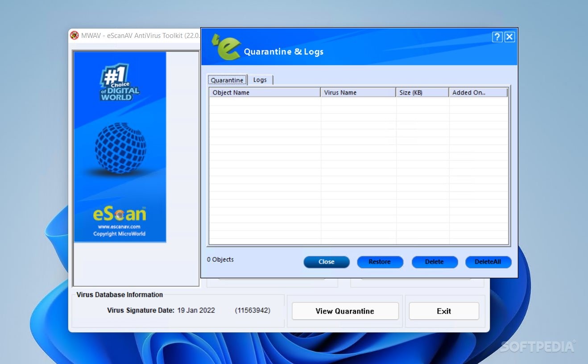
Task: Click the MWAV eScanAV AntiVirus Toolkit title
Action: [x=141, y=36]
